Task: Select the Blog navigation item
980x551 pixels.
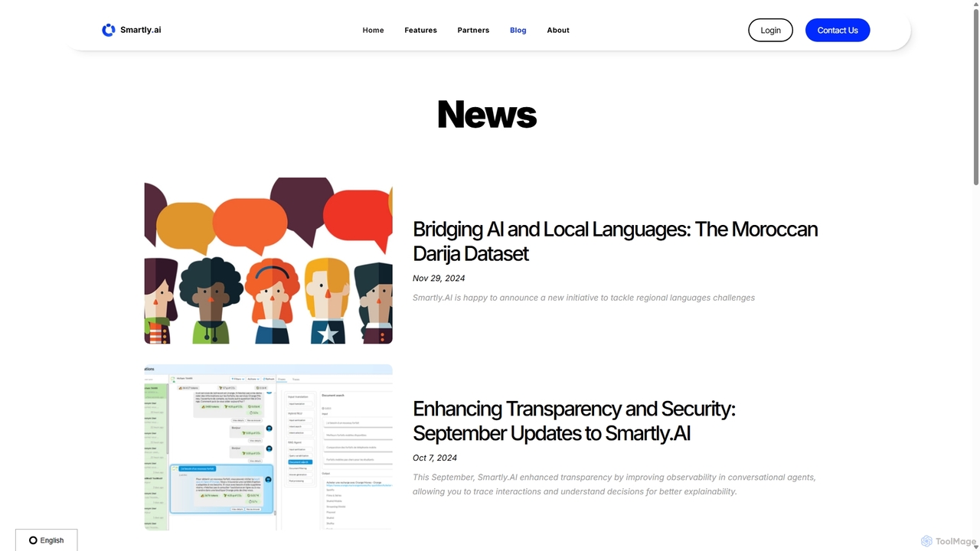Action: 518,31
